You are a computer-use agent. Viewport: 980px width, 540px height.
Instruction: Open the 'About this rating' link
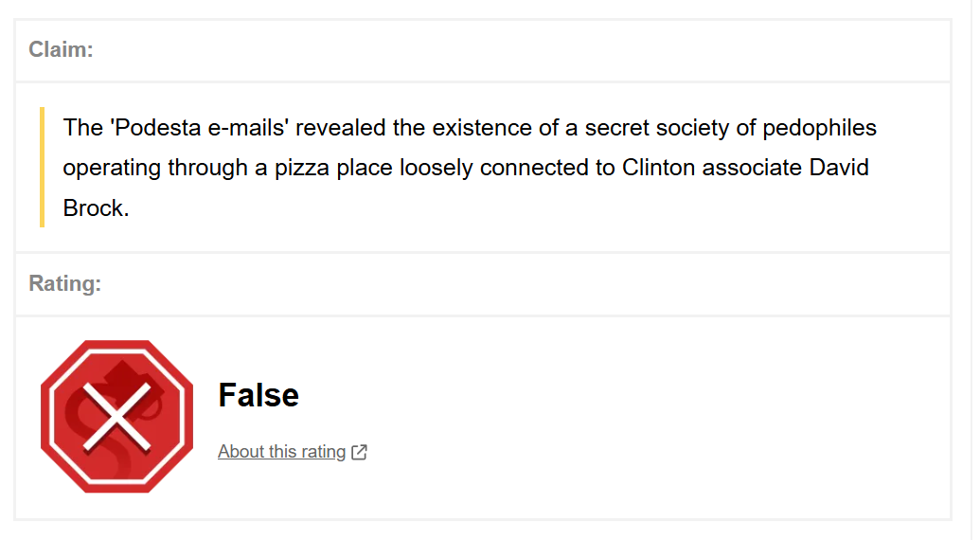(281, 452)
